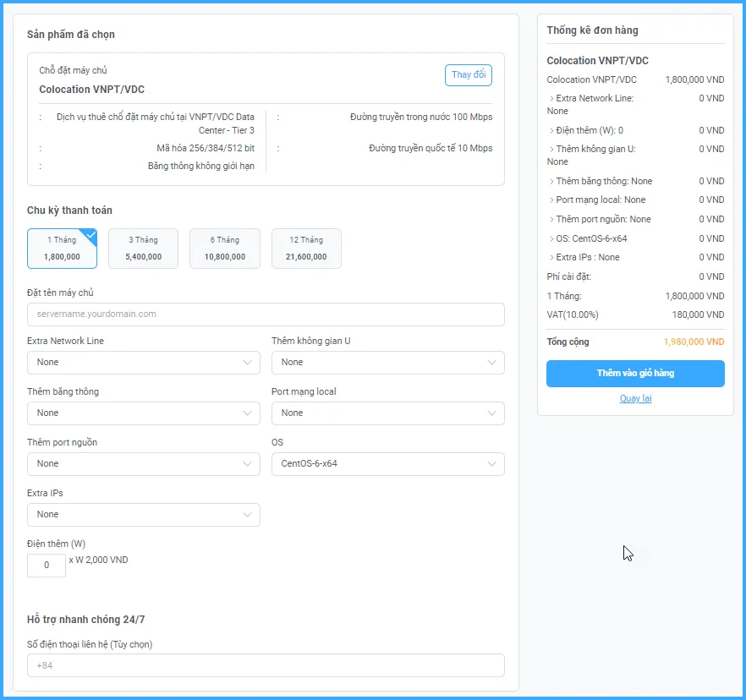
Task: Expand the OS: CentOS-6-x64 summary row
Action: 551,239
